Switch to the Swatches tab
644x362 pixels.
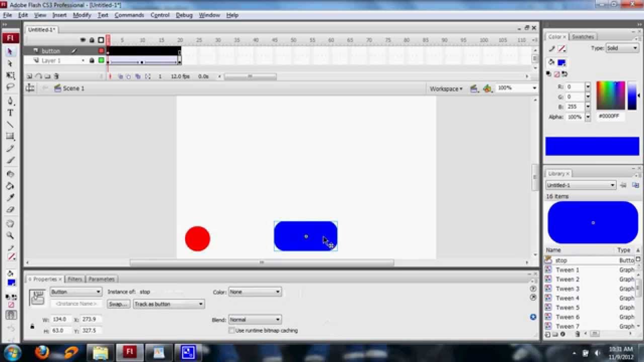pos(583,37)
